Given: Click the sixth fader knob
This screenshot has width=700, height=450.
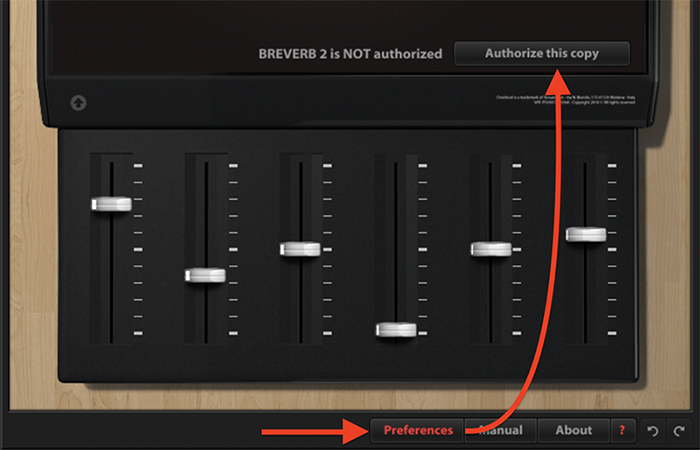Looking at the screenshot, I should (x=586, y=234).
